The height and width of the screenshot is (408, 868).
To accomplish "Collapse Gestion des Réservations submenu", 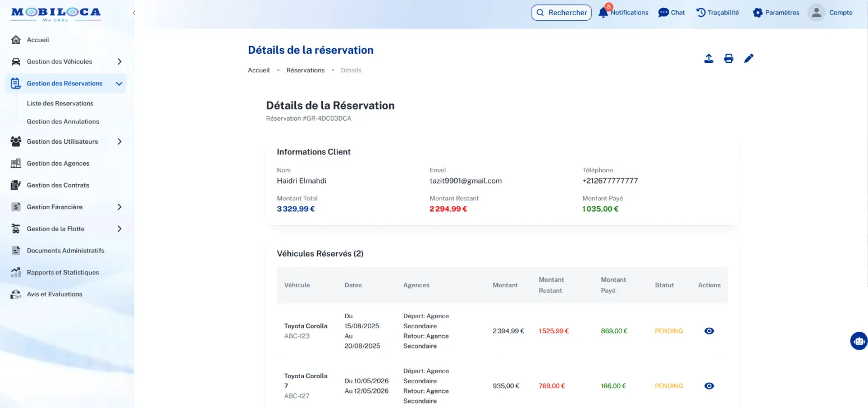I will [119, 84].
